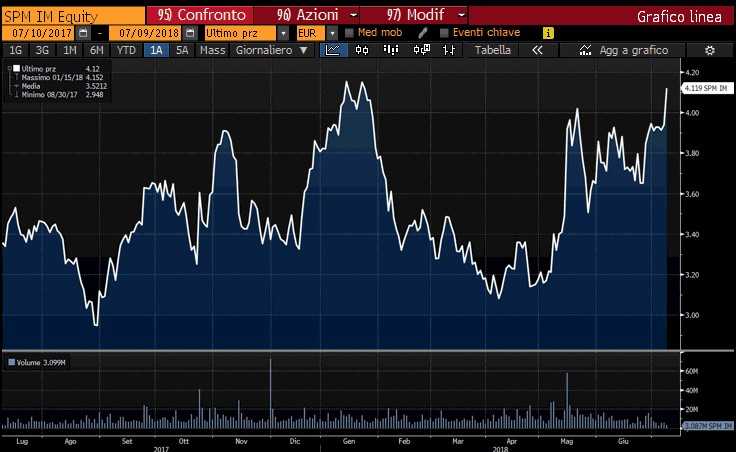Click the SPM IM Equity ticker field
736x452 pixels.
[73, 16]
